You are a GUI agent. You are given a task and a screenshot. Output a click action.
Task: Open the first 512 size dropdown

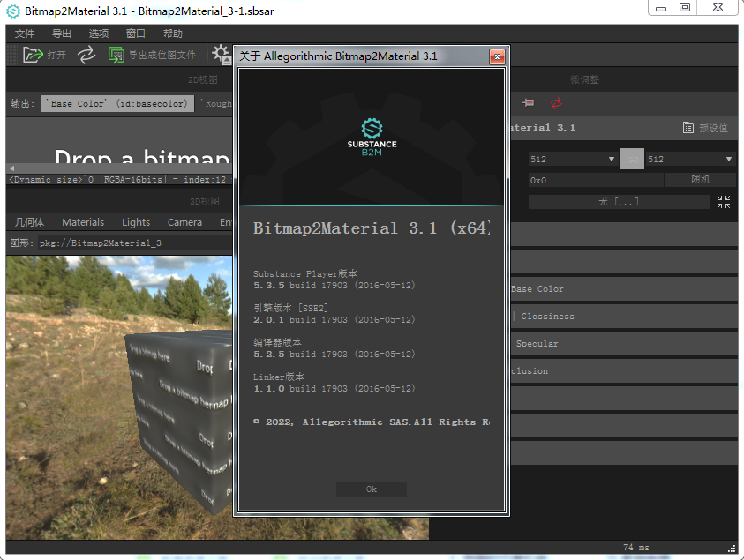point(573,160)
